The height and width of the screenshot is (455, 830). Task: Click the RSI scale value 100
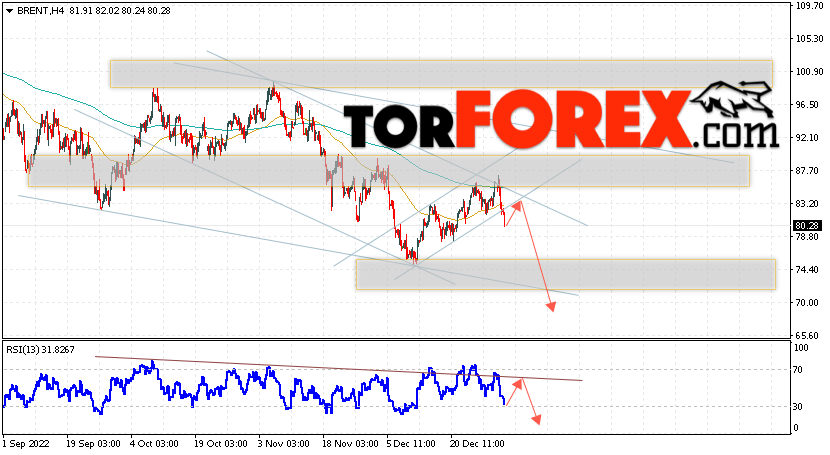click(801, 348)
